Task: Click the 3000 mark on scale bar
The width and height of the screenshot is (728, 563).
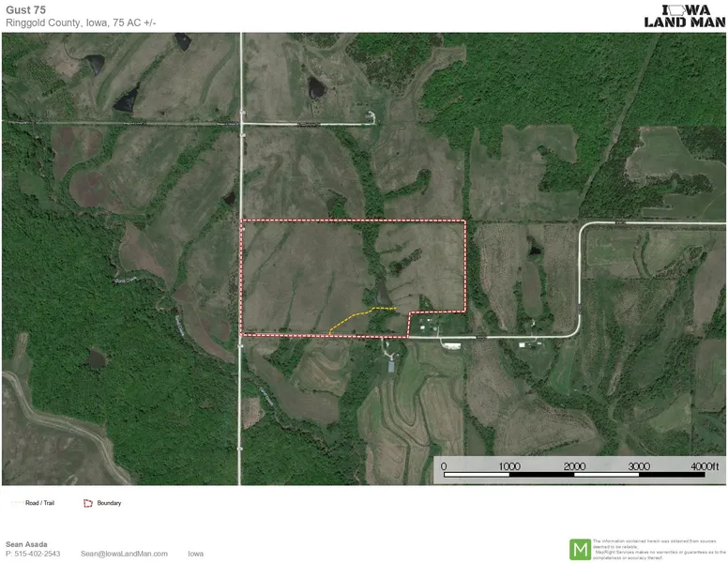Action: 639,466
